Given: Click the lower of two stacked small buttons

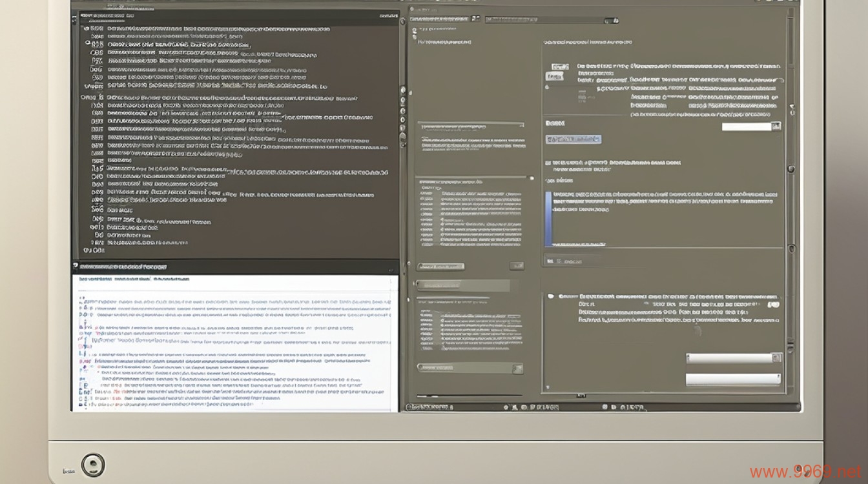Looking at the screenshot, I should click(x=554, y=76).
